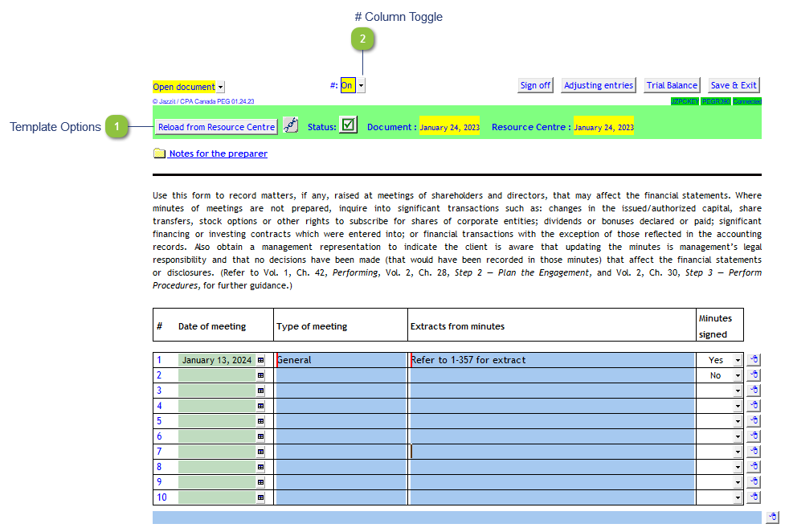Click the yellow Open document label

(184, 87)
